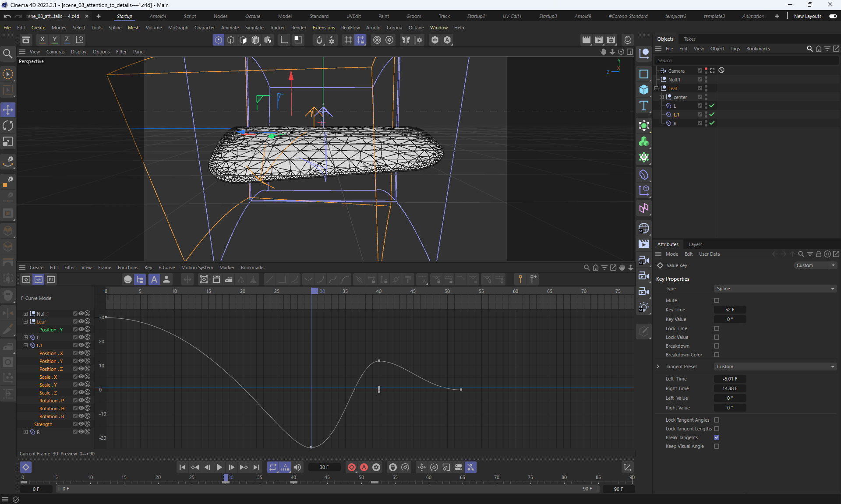This screenshot has height=504, width=841.
Task: Collapse the Leaf object in Objects tree
Action: point(657,88)
